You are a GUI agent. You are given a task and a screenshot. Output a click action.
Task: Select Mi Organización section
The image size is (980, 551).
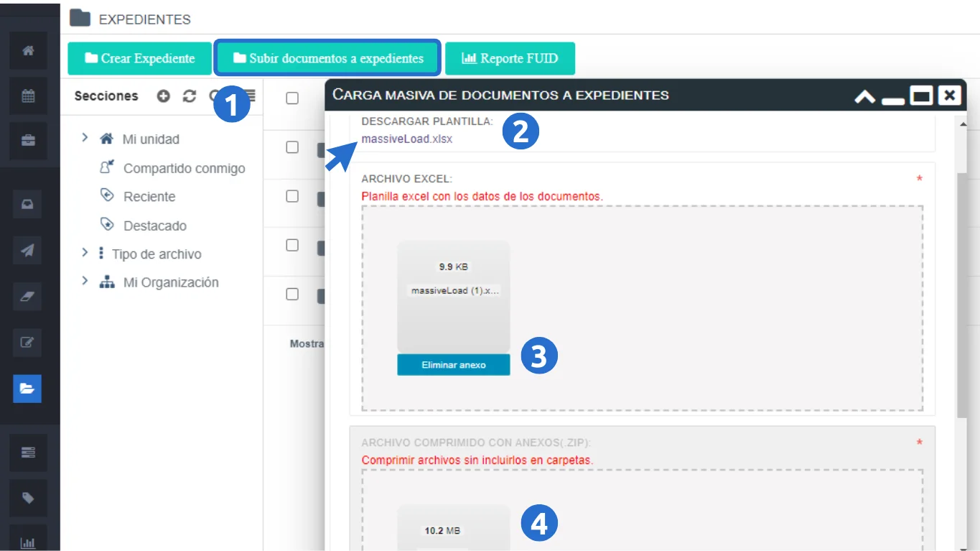[x=171, y=282]
